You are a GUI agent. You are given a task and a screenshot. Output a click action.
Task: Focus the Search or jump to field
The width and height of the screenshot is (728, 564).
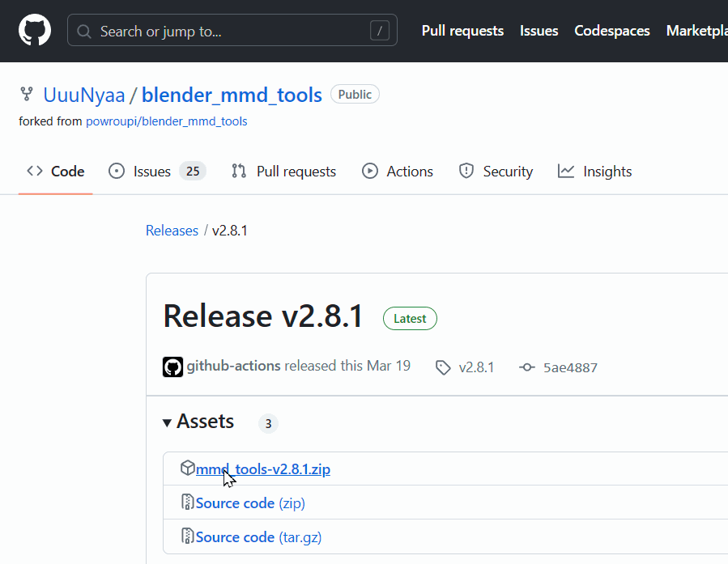click(x=232, y=30)
